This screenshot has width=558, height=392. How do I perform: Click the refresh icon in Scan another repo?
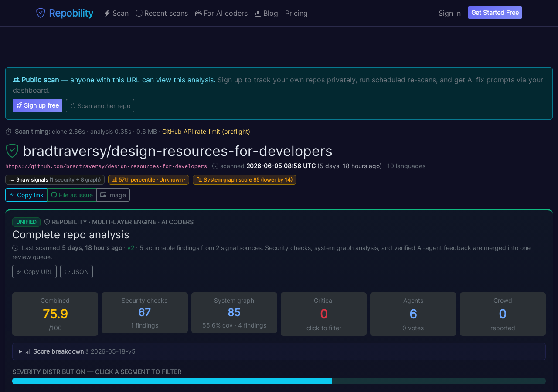73,105
